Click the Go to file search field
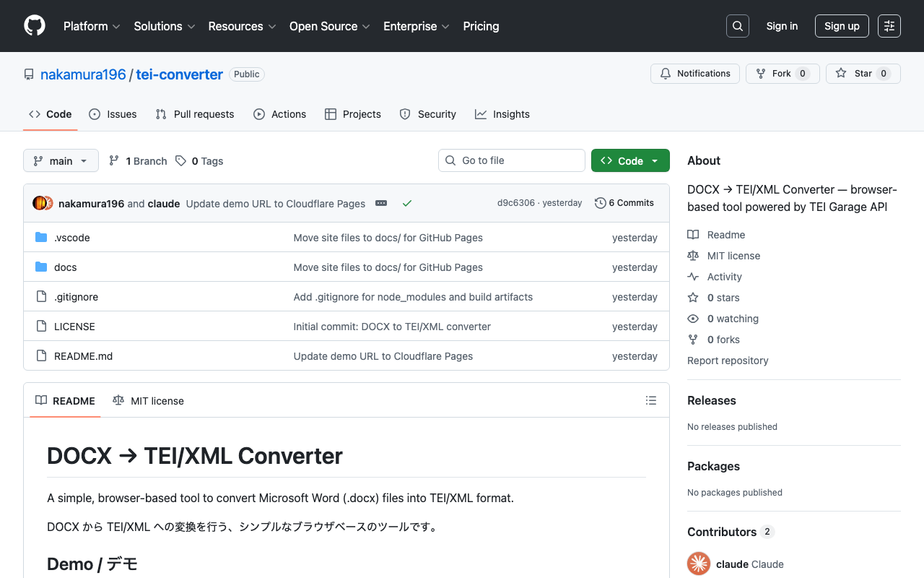This screenshot has width=924, height=578. point(512,160)
